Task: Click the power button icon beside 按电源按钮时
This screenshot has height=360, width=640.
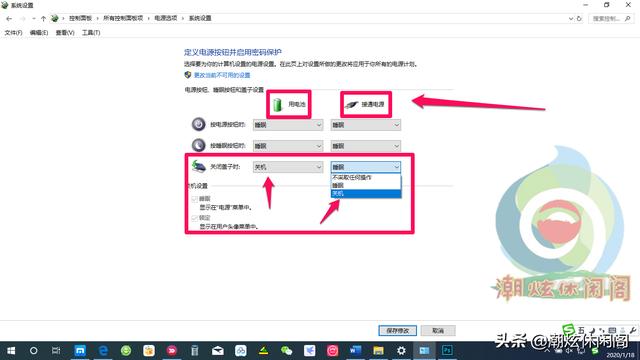Action: pyautogui.click(x=199, y=124)
